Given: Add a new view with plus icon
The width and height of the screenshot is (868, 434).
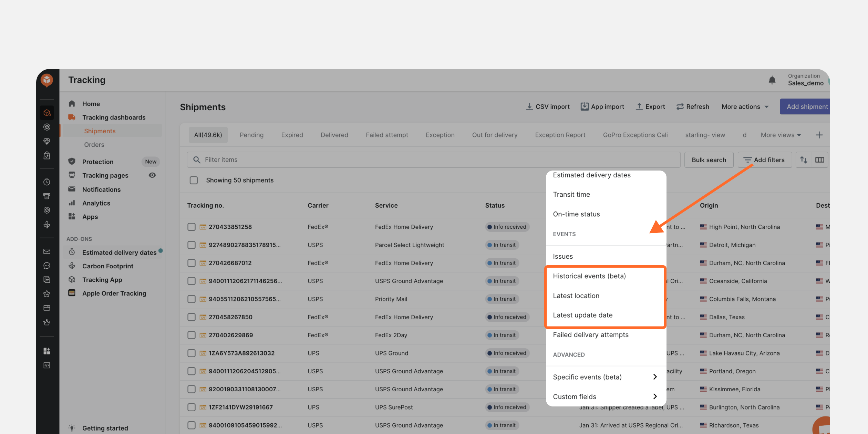Looking at the screenshot, I should pyautogui.click(x=819, y=135).
